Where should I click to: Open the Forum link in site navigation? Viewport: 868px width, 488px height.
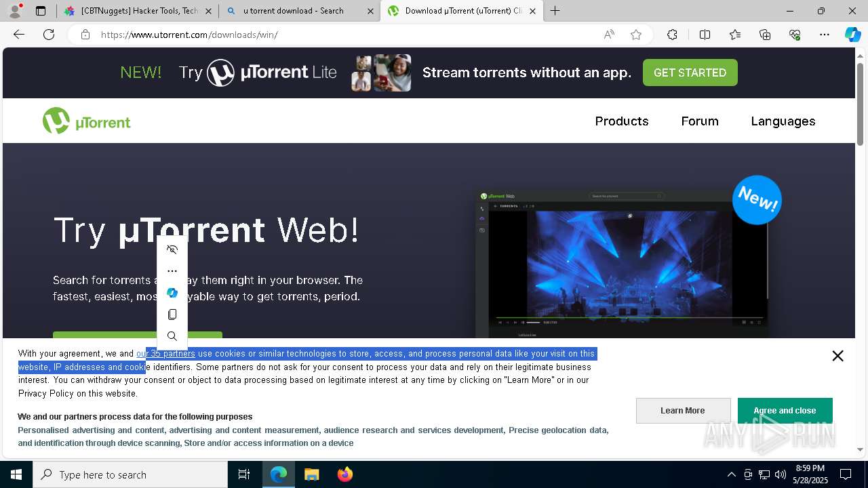pos(700,121)
